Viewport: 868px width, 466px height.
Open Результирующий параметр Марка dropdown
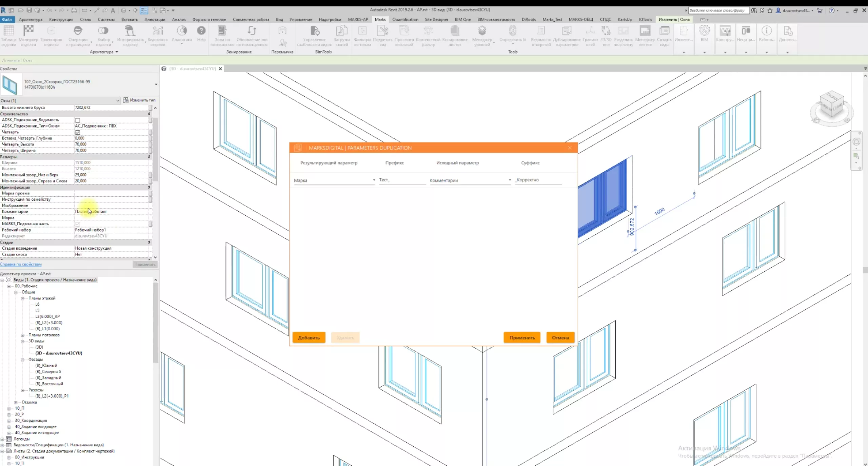(374, 180)
